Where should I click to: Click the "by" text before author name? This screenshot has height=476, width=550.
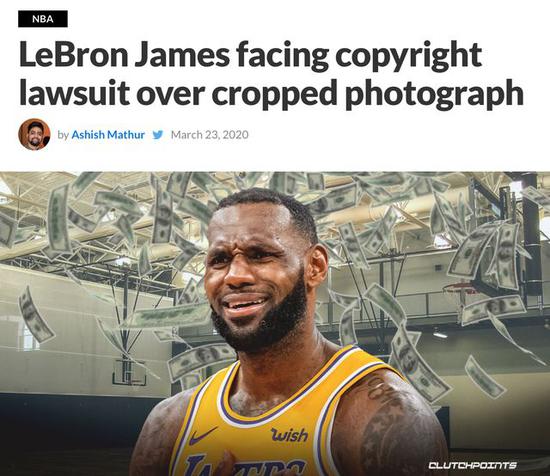(63, 135)
